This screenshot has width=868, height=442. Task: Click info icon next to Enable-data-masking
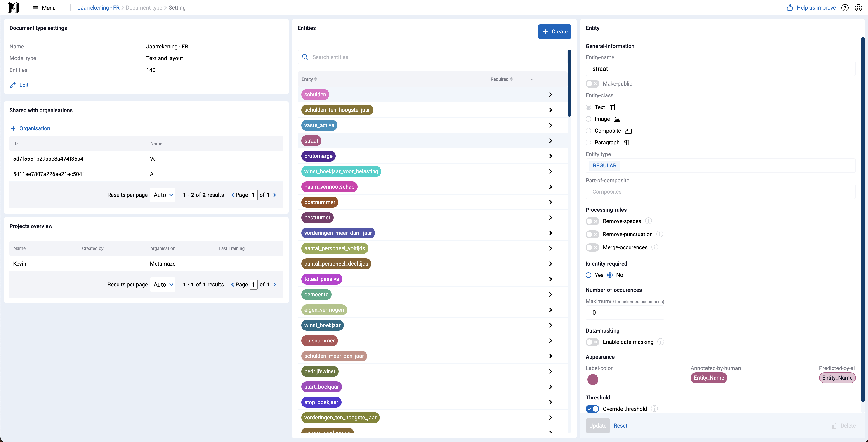tap(661, 342)
